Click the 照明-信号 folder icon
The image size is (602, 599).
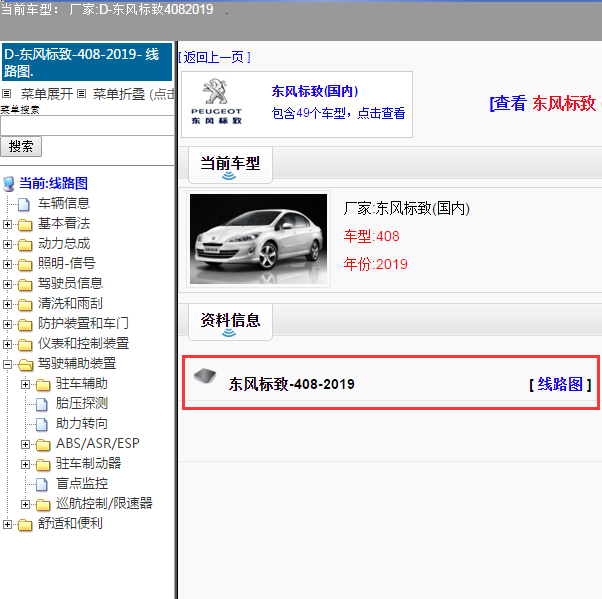tap(25, 264)
